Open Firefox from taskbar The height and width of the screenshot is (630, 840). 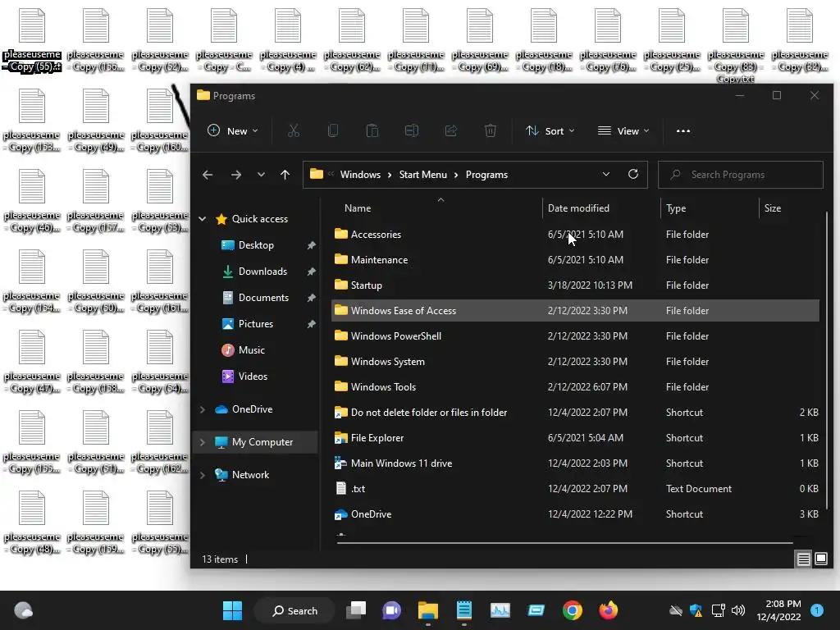[608, 610]
